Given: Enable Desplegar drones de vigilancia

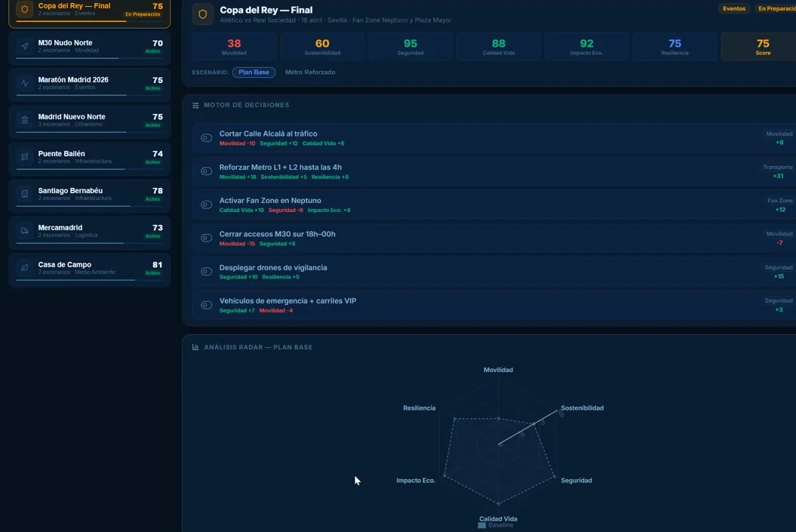Looking at the screenshot, I should (204, 271).
